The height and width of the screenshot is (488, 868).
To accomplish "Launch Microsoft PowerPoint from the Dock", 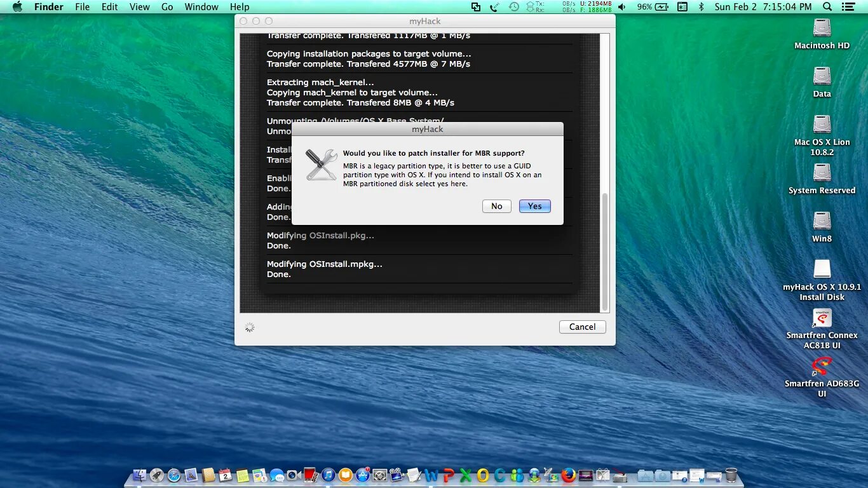I will 448,475.
